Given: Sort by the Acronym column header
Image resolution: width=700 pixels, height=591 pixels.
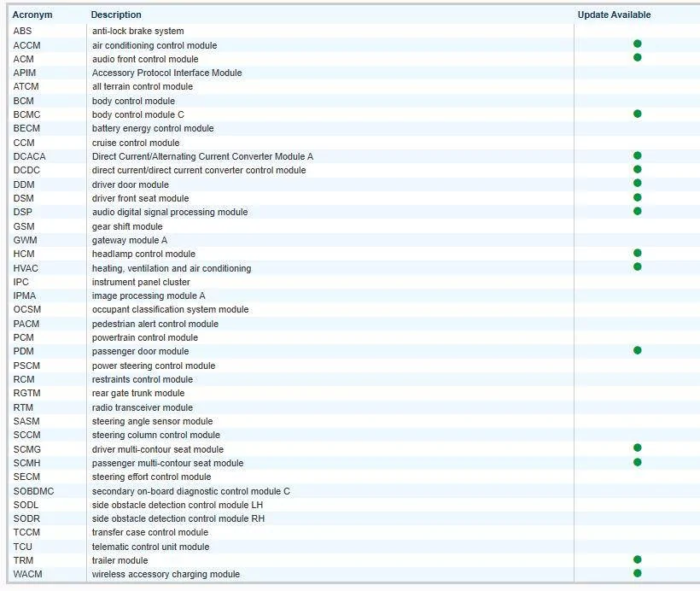Looking at the screenshot, I should click(32, 15).
